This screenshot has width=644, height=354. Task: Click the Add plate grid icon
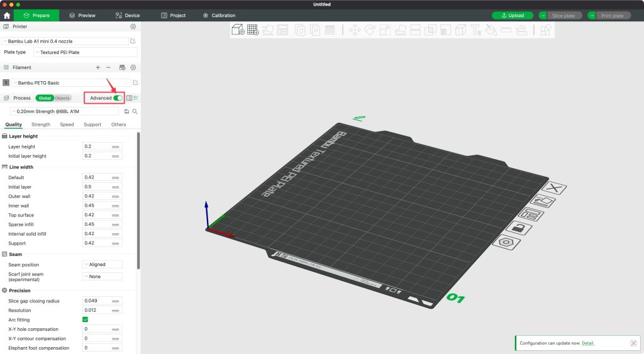253,30
